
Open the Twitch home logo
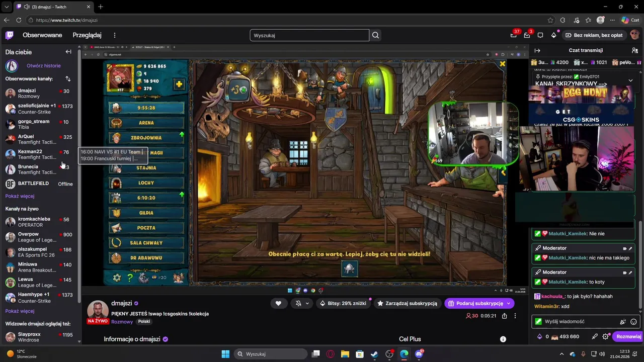[10, 35]
